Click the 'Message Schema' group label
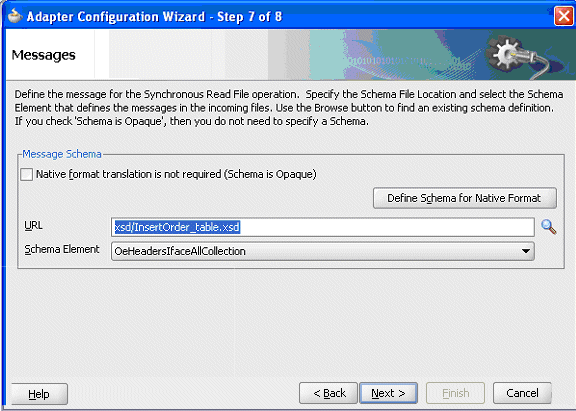The width and height of the screenshot is (576, 411). click(x=62, y=154)
